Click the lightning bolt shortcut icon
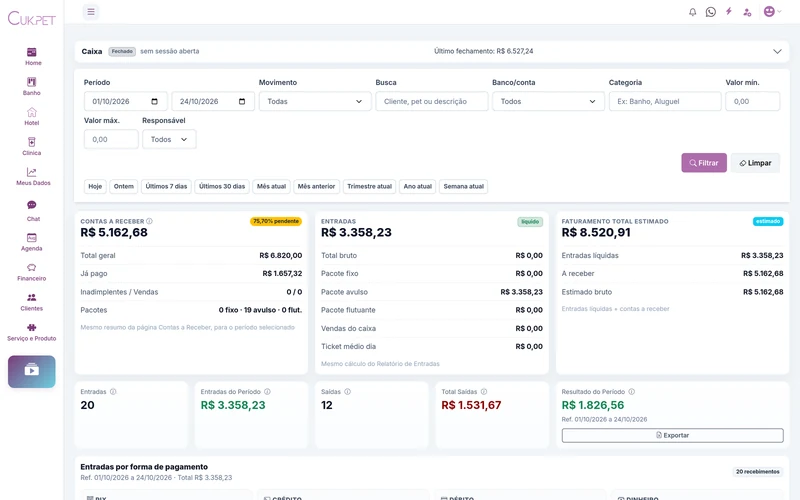The height and width of the screenshot is (500, 800). coord(729,11)
